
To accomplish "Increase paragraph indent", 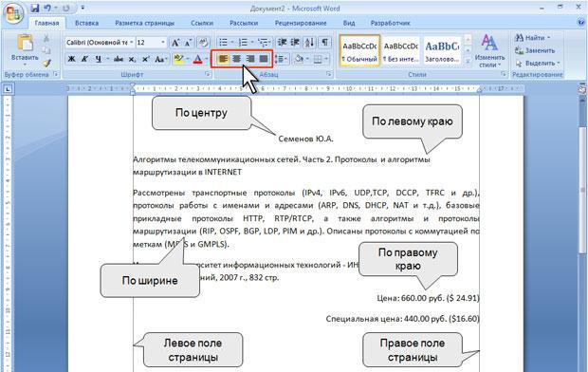I will click(295, 43).
